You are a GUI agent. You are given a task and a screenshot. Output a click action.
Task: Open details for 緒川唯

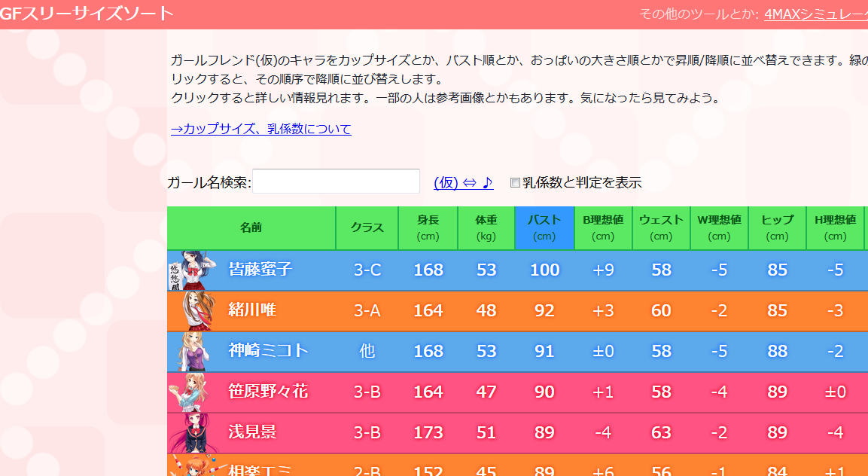pos(252,310)
